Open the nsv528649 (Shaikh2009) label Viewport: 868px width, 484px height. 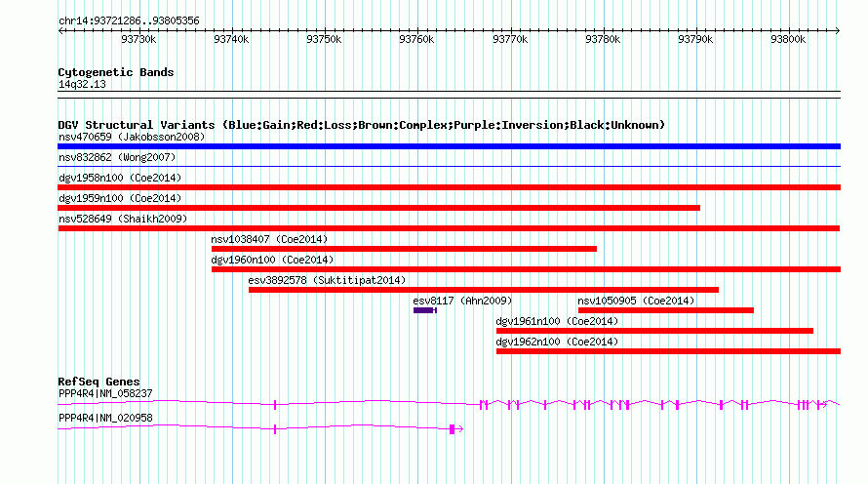(123, 219)
